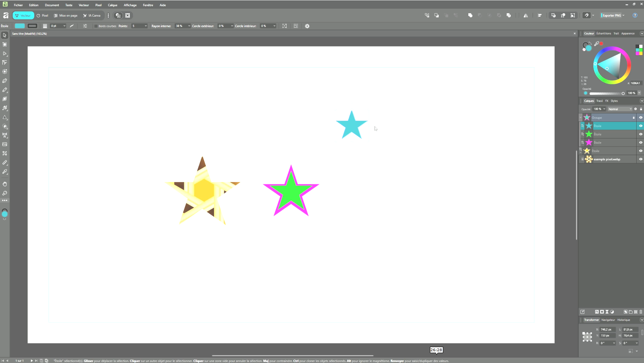Image resolution: width=644 pixels, height=363 pixels.
Task: Open the settings gear in context toolbar
Action: (x=307, y=26)
